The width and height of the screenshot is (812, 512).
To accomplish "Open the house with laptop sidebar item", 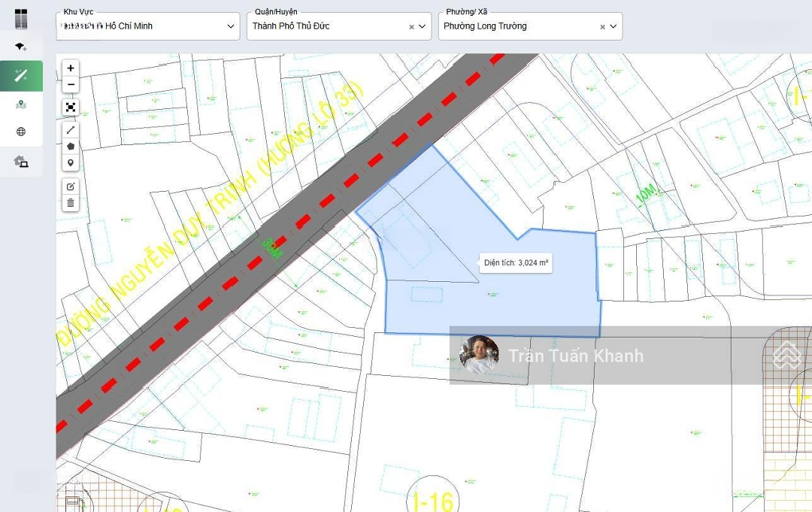I will (21, 161).
